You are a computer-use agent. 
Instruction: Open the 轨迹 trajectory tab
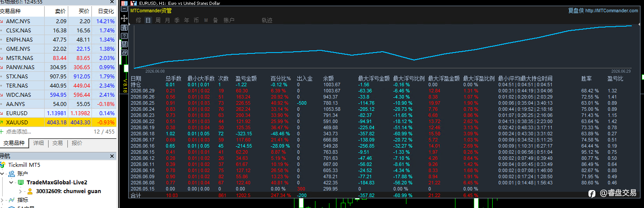267,20
